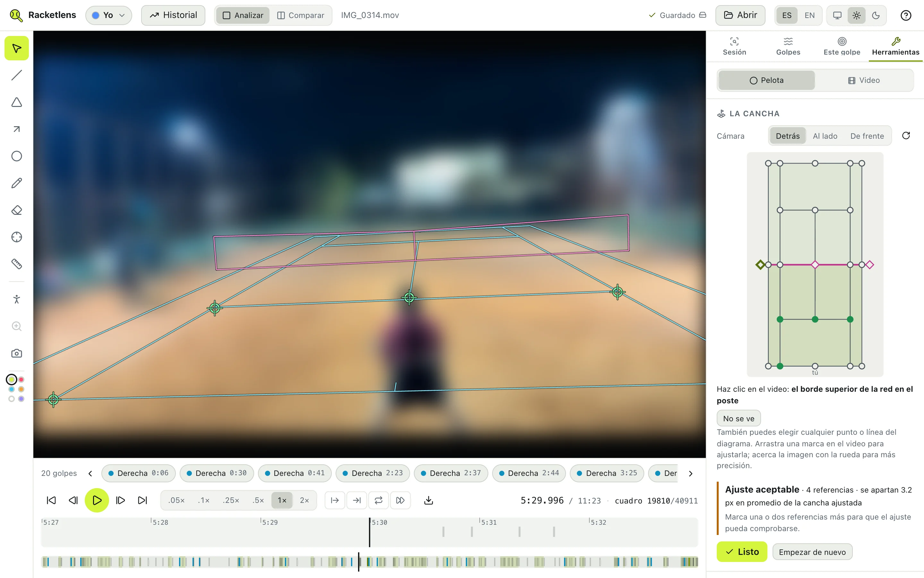Viewport: 924px width, 578px height.
Task: Select the crosshair target tool
Action: click(x=16, y=237)
